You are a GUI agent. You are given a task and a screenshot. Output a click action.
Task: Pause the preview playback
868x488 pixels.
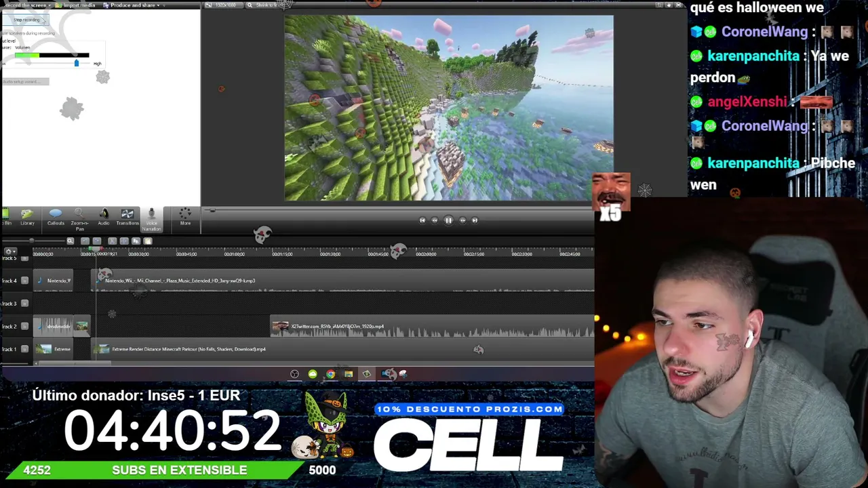pyautogui.click(x=448, y=220)
